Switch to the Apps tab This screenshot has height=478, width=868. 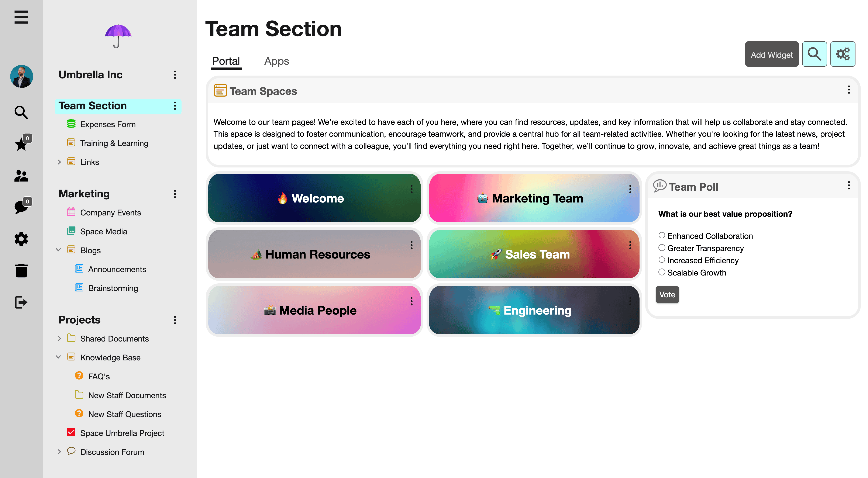(x=277, y=61)
